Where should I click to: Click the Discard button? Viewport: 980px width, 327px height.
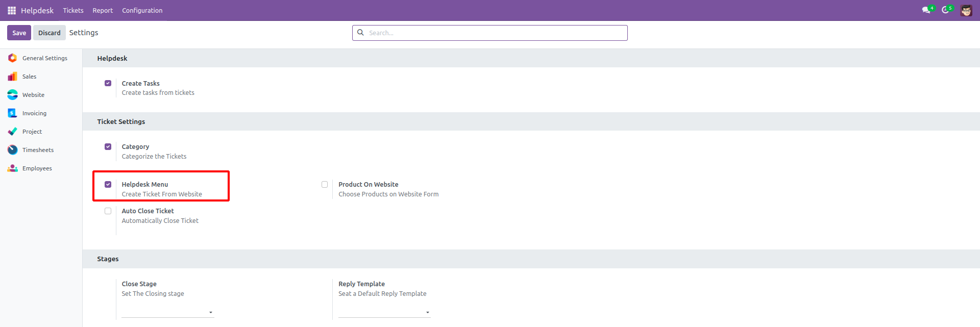(x=49, y=33)
